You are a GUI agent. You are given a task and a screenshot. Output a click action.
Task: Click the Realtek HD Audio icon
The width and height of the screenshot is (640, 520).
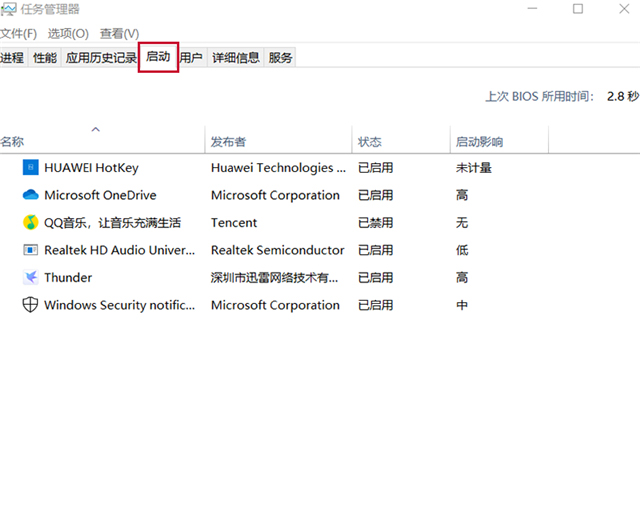click(x=30, y=250)
